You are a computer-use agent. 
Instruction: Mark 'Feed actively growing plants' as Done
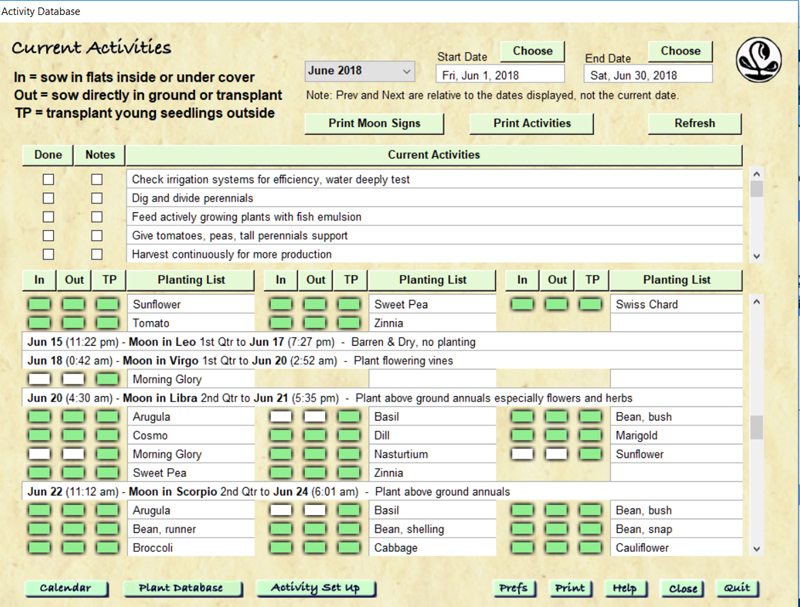coord(48,217)
